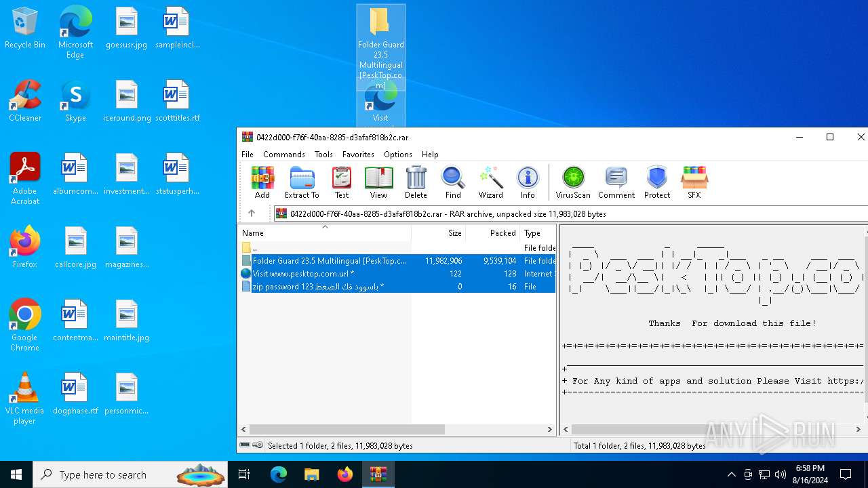Select Folder Guard 23.5 folder on desktop
The height and width of the screenshot is (488, 868).
tap(380, 47)
